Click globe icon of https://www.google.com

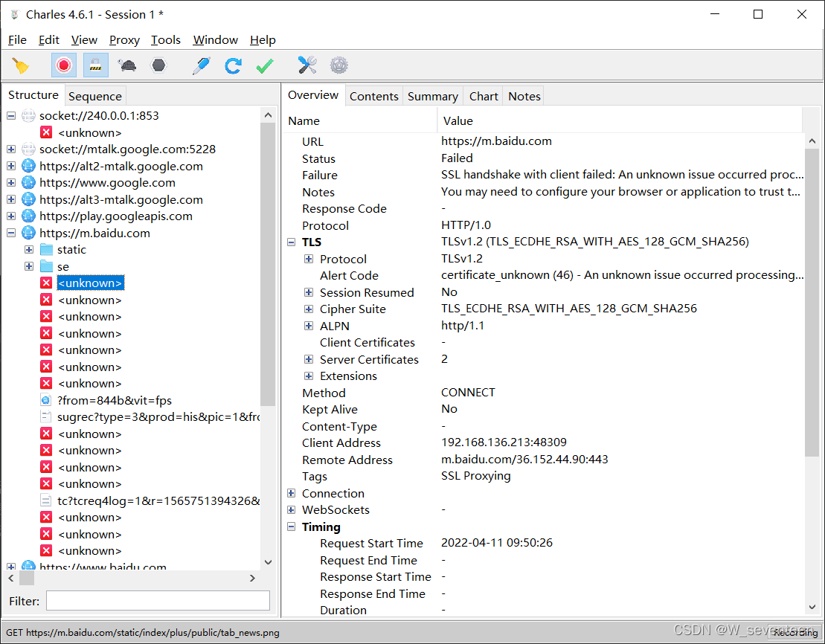coord(28,183)
